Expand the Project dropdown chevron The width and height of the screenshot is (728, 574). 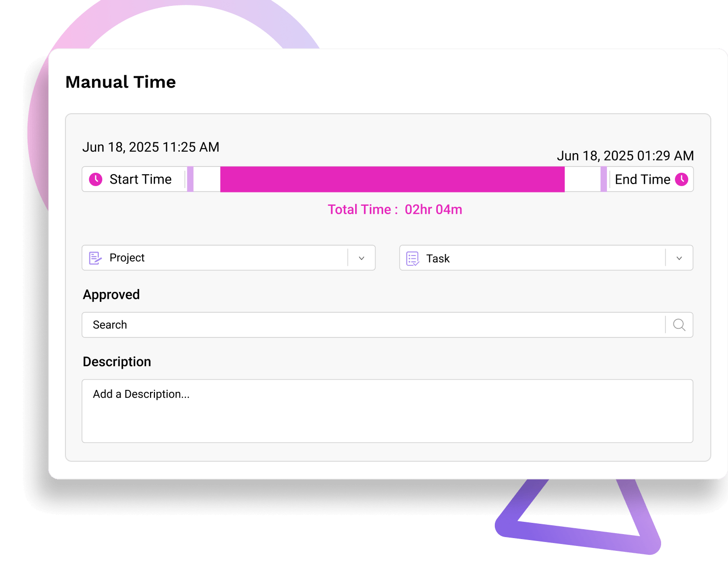(362, 258)
